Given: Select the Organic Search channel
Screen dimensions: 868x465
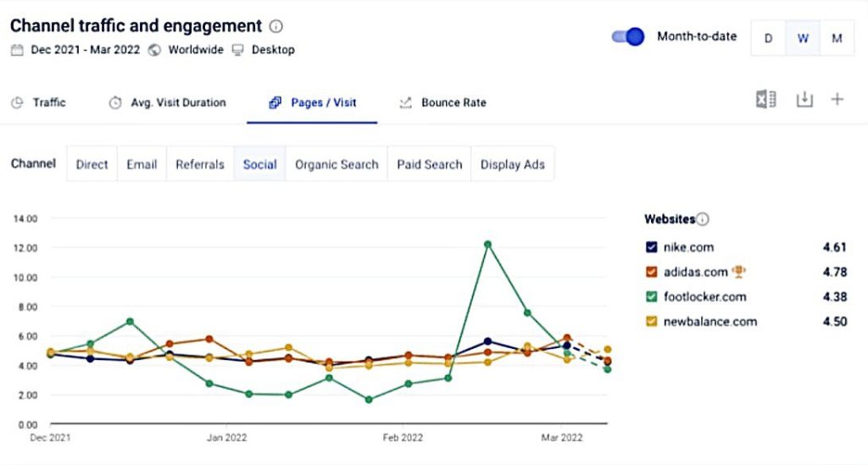Looking at the screenshot, I should pos(337,164).
